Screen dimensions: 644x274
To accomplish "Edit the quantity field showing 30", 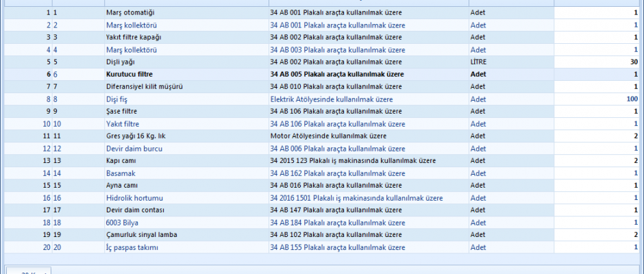I will coord(596,62).
